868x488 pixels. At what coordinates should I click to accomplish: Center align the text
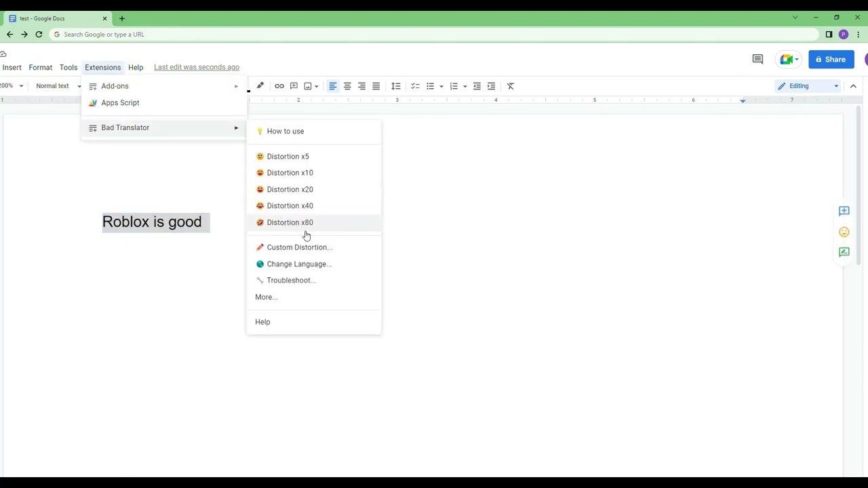347,86
